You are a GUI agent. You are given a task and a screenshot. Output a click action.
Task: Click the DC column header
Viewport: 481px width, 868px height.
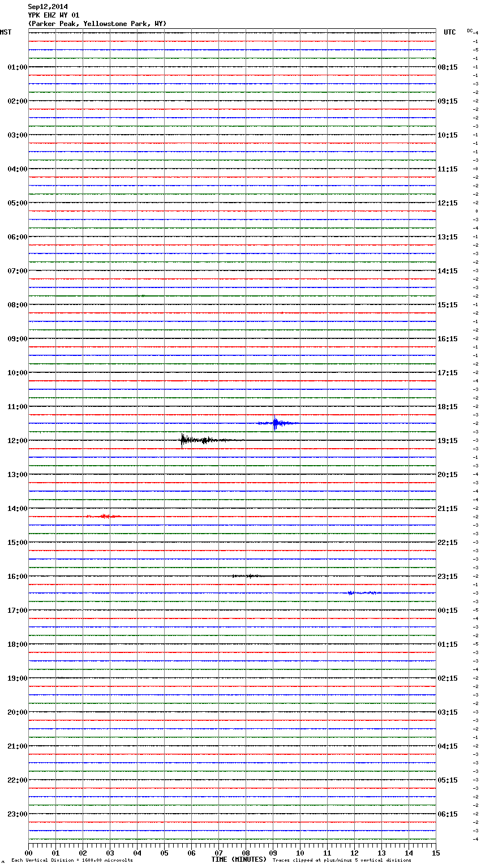click(x=470, y=31)
